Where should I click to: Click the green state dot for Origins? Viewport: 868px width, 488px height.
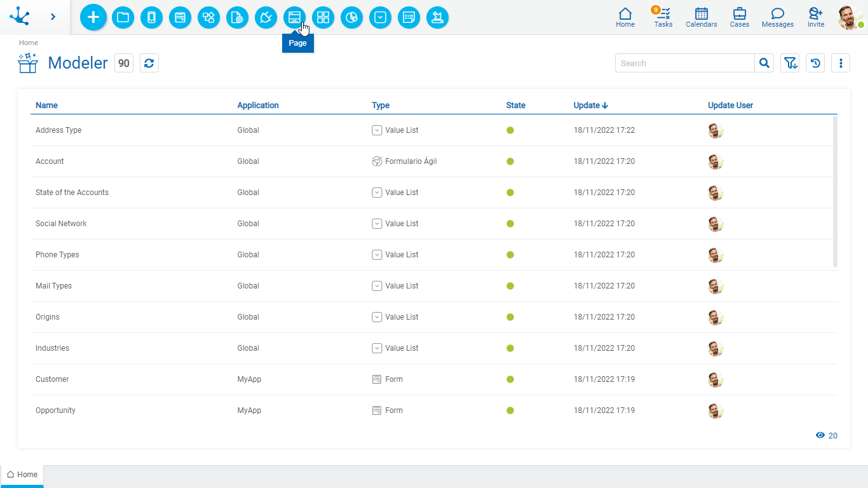click(510, 317)
